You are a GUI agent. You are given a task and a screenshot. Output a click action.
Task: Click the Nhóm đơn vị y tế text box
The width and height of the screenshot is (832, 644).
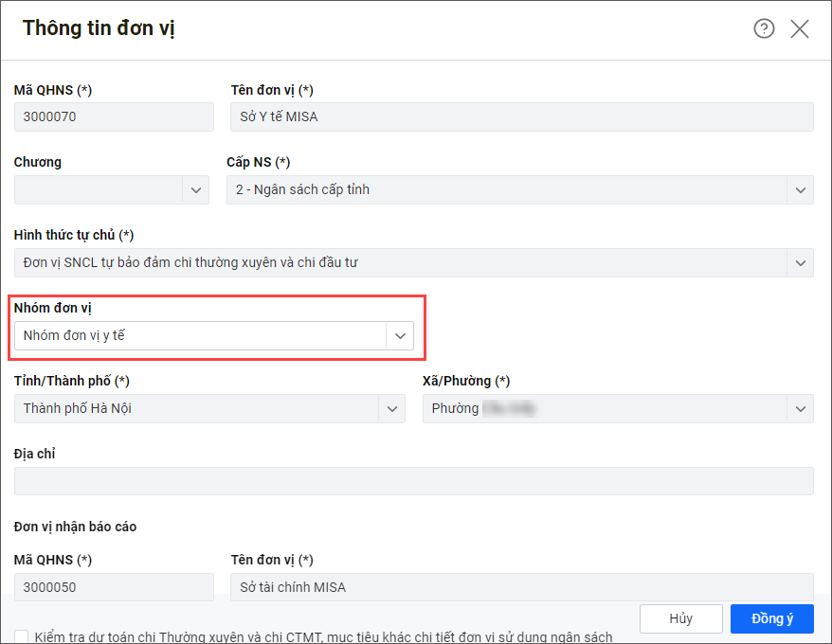coord(199,335)
